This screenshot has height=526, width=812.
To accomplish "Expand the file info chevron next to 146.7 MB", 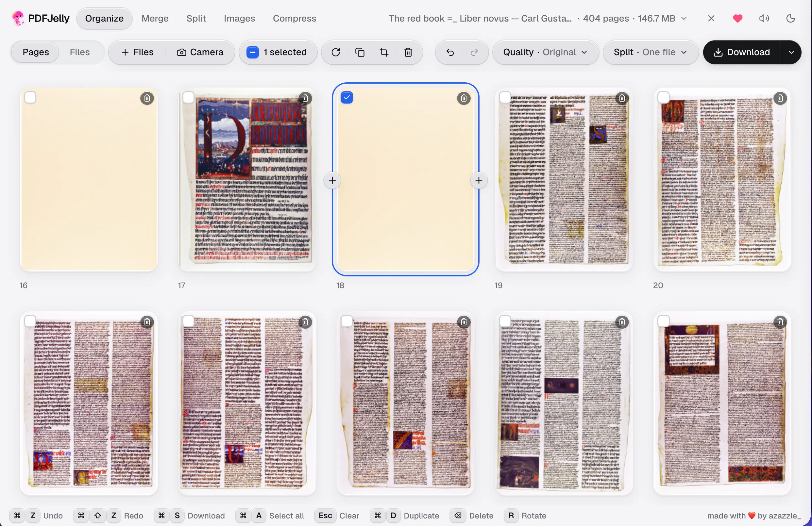I will click(684, 18).
